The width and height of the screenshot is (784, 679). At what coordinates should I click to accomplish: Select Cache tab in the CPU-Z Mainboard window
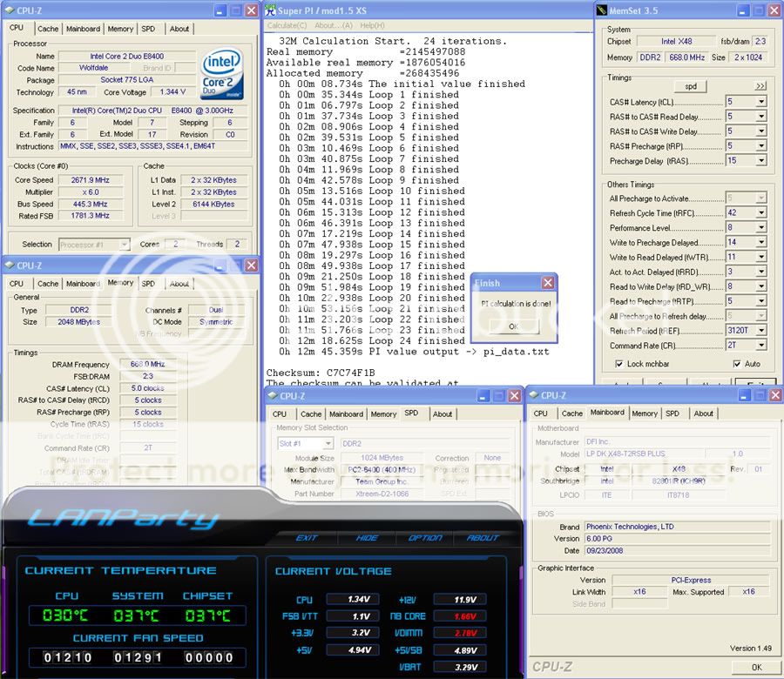pos(572,413)
